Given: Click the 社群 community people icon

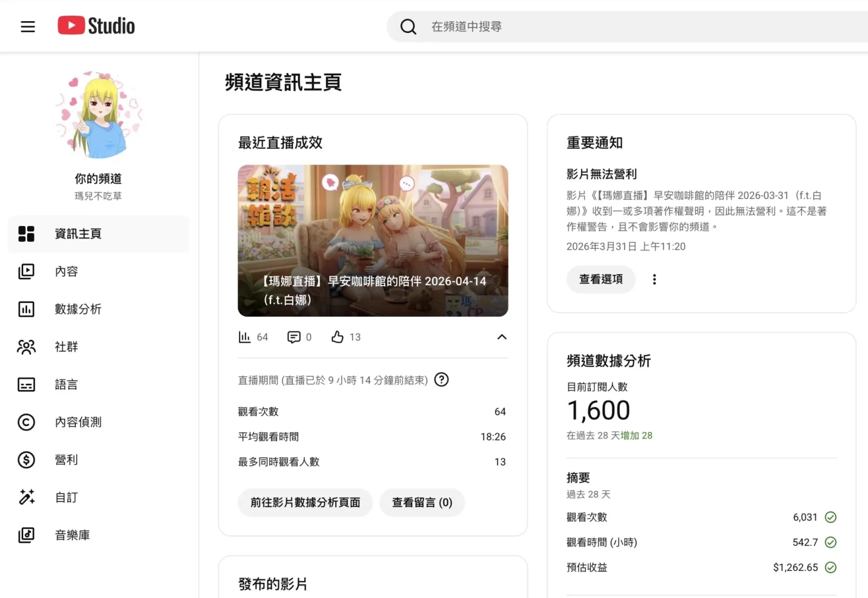Looking at the screenshot, I should click(x=26, y=346).
